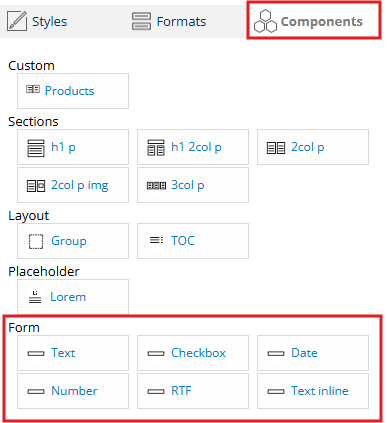387x423 pixels.
Task: Click the h1 p section icon
Action: [36, 148]
